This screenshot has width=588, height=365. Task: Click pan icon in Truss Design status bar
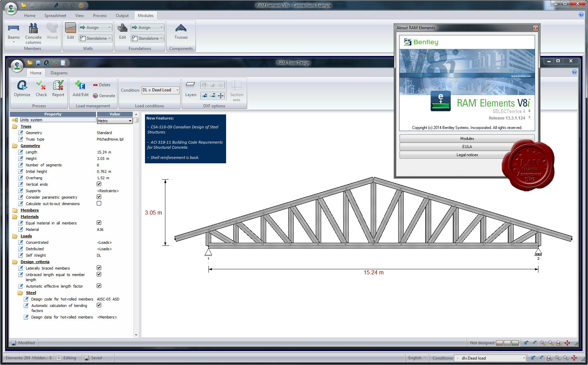[x=567, y=343]
